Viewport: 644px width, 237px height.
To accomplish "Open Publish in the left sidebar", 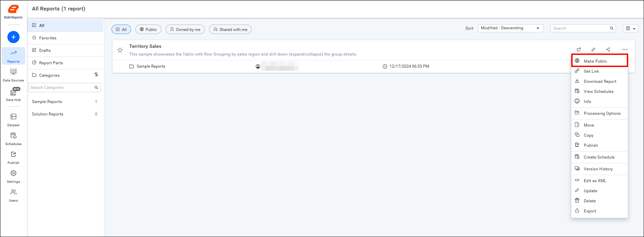I will click(x=13, y=158).
